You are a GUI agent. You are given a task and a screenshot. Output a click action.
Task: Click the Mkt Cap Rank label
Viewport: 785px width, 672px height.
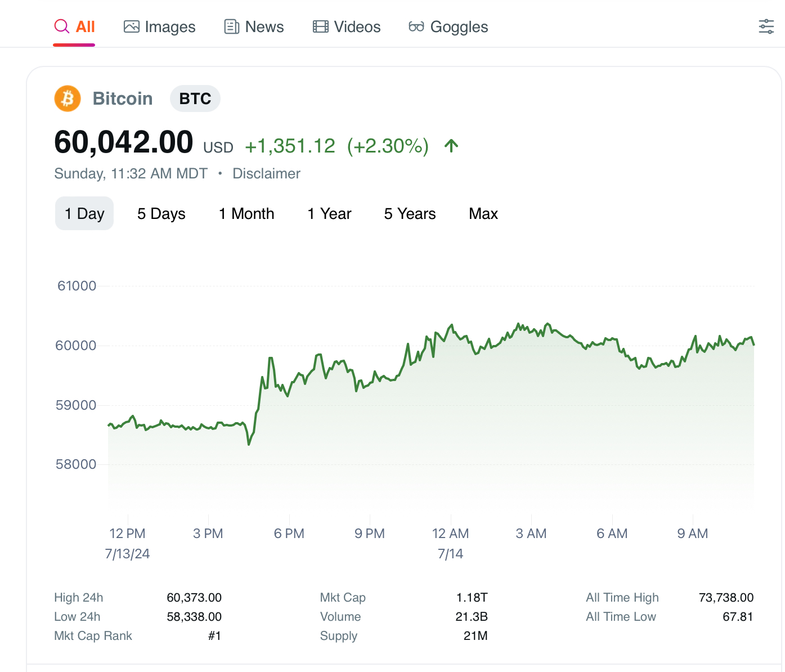click(93, 635)
